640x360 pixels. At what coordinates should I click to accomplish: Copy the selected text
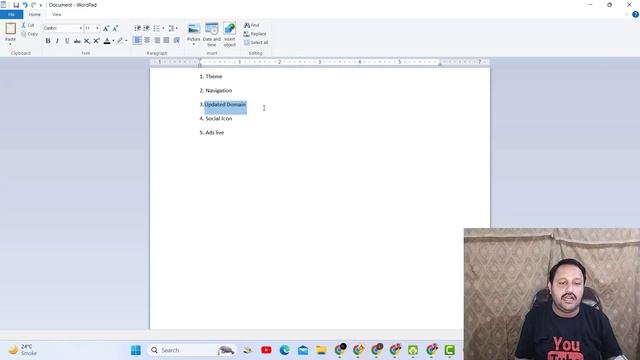tap(29, 34)
